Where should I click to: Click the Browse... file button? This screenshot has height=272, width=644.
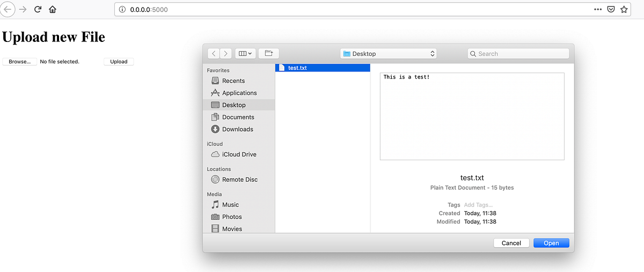coord(20,62)
